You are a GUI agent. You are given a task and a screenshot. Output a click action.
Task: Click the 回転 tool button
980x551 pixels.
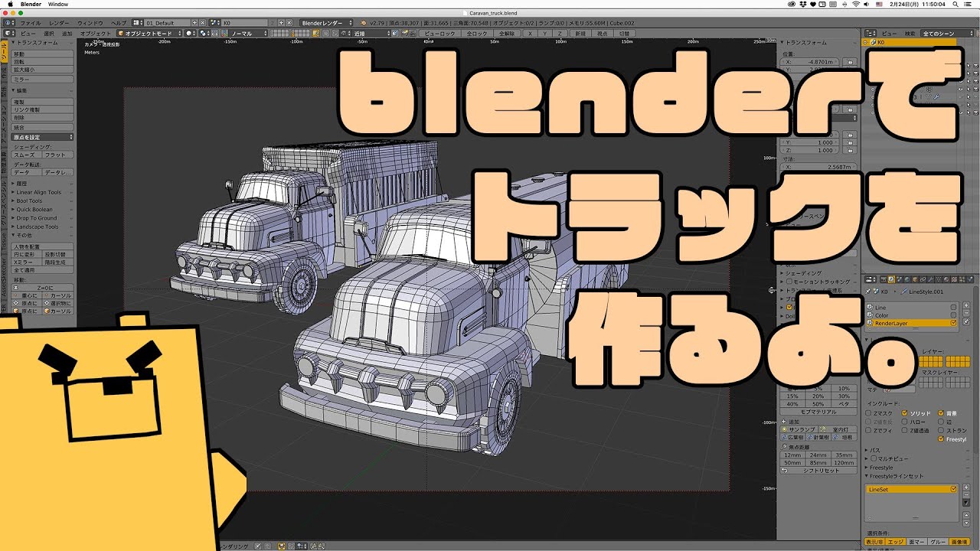click(x=43, y=62)
